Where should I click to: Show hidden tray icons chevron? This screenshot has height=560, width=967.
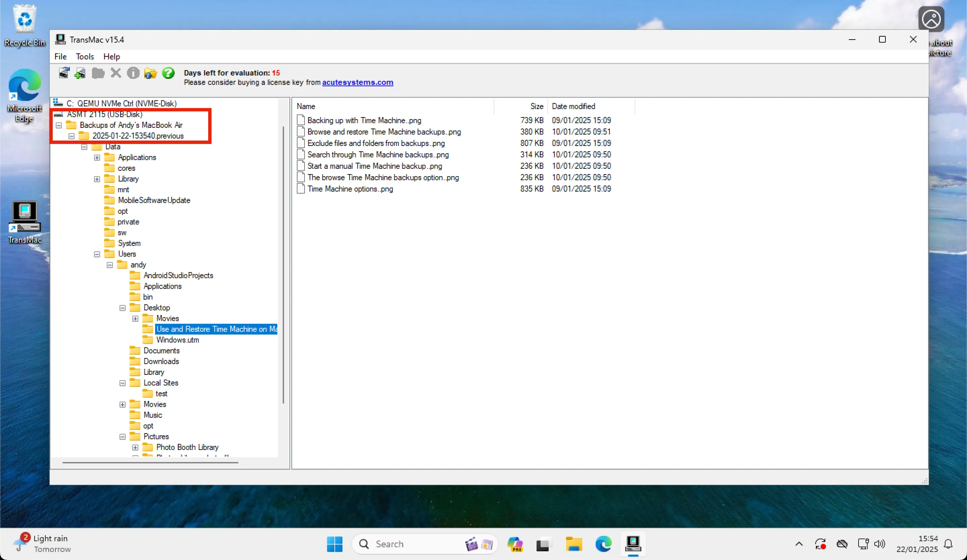[799, 544]
